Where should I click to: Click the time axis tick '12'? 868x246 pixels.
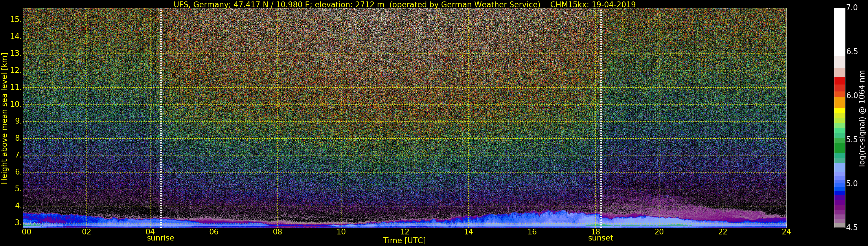[x=405, y=232]
